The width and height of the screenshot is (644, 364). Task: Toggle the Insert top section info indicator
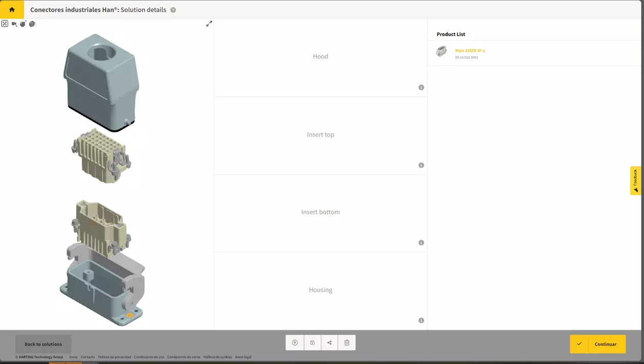[x=421, y=165]
